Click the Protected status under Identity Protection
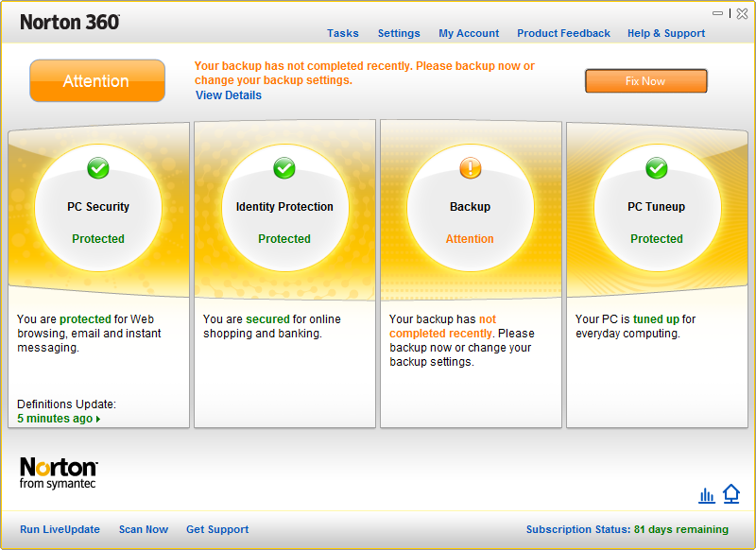Screen dimensions: 756x550 [x=284, y=238]
